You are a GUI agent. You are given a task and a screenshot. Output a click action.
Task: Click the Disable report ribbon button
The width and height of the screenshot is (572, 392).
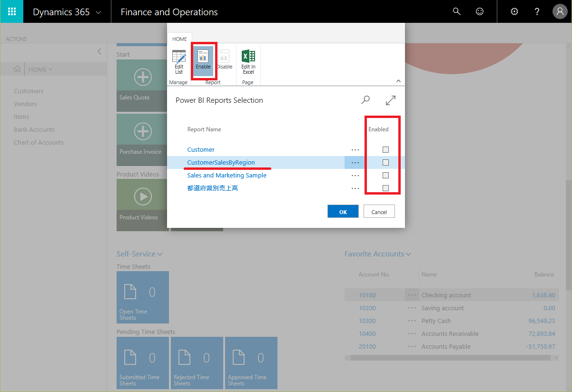[224, 61]
